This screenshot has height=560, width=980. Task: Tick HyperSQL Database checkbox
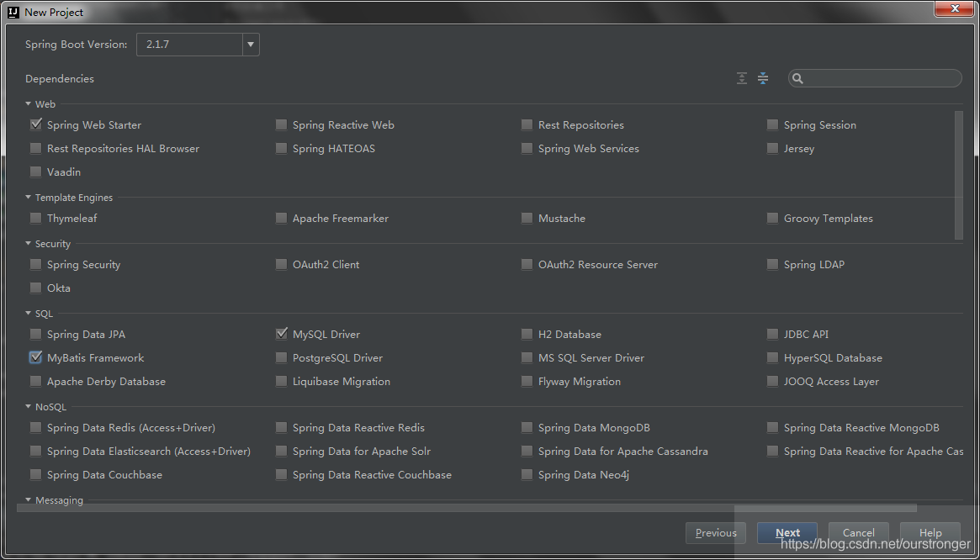pyautogui.click(x=772, y=358)
